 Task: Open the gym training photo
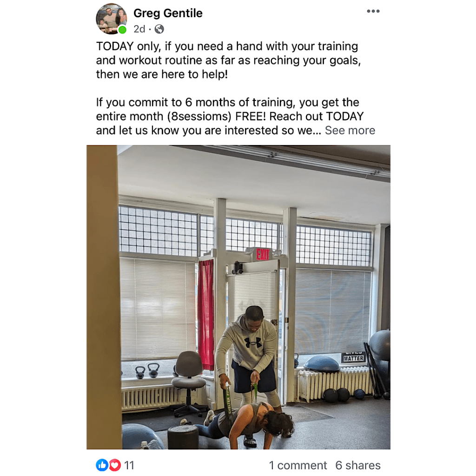pos(238,297)
